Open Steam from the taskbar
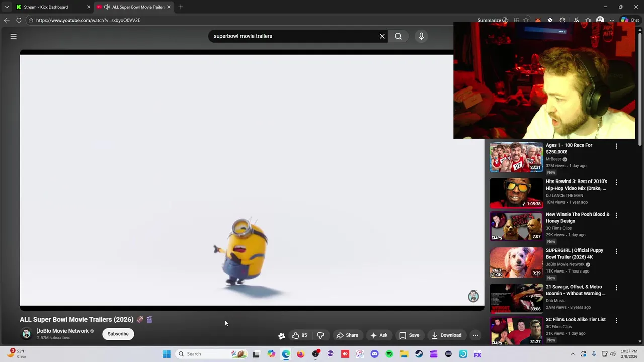This screenshot has height=362, width=644. pos(419,354)
